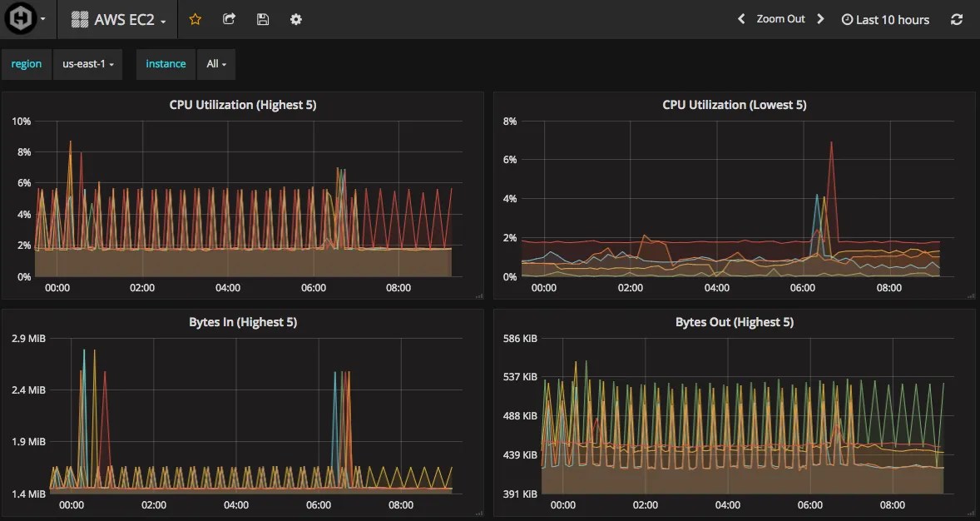Expand the us-east-1 region selector
This screenshot has height=521, width=980.
pyautogui.click(x=87, y=64)
